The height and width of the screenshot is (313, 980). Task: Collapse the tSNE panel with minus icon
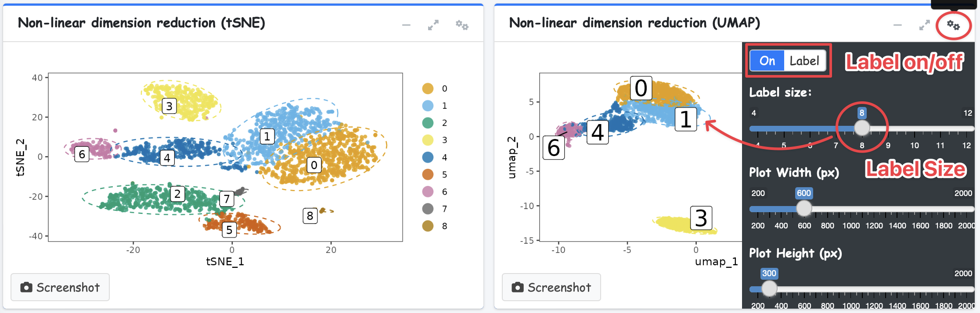(406, 25)
